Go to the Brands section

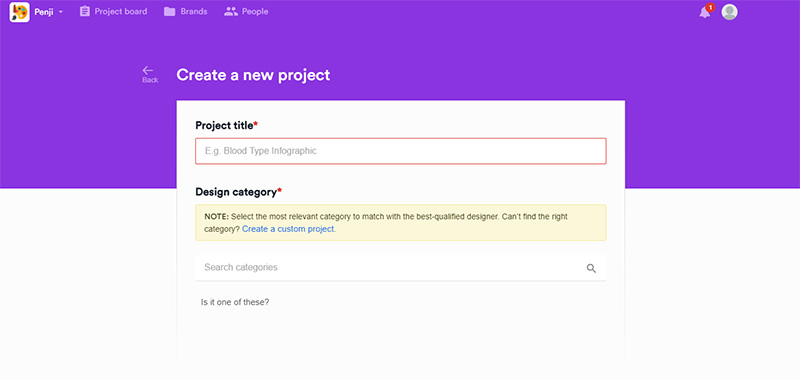click(x=185, y=11)
